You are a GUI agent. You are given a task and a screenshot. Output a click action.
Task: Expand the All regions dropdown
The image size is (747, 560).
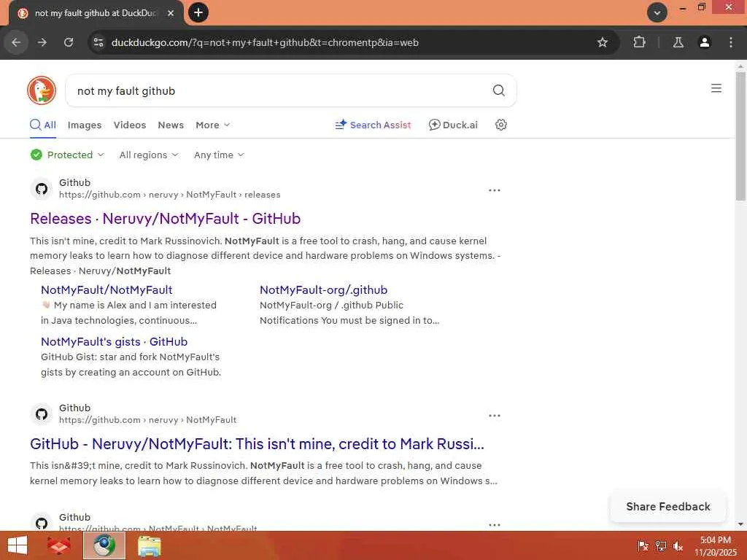(149, 155)
